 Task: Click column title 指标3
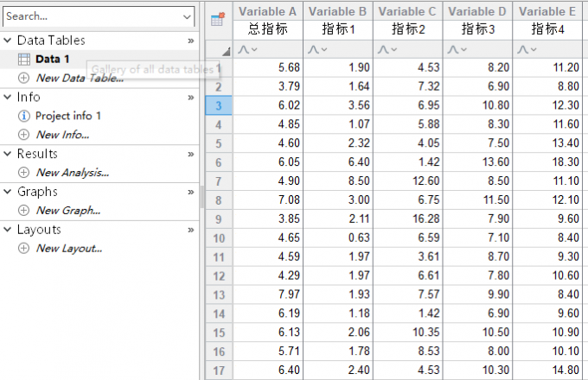click(x=478, y=28)
